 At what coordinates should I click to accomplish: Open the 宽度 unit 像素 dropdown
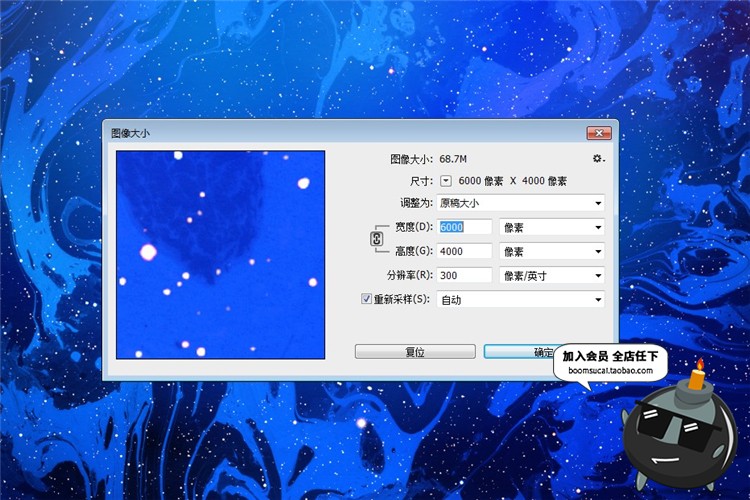[x=552, y=227]
